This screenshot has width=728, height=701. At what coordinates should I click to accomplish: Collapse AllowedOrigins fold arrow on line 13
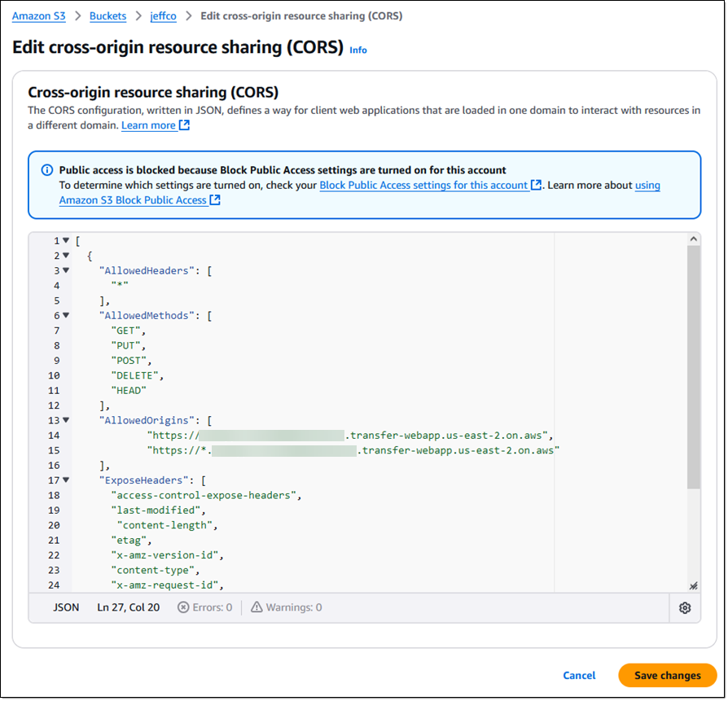point(66,420)
